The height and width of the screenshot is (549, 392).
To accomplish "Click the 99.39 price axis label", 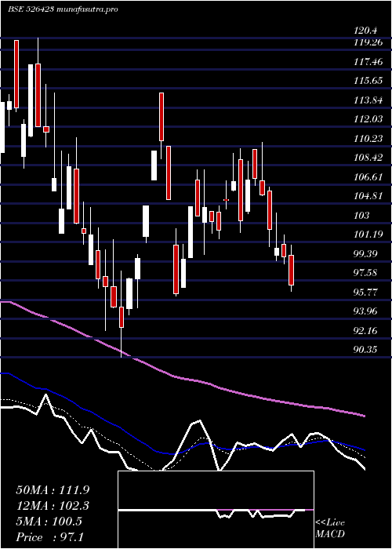I will click(x=366, y=253).
